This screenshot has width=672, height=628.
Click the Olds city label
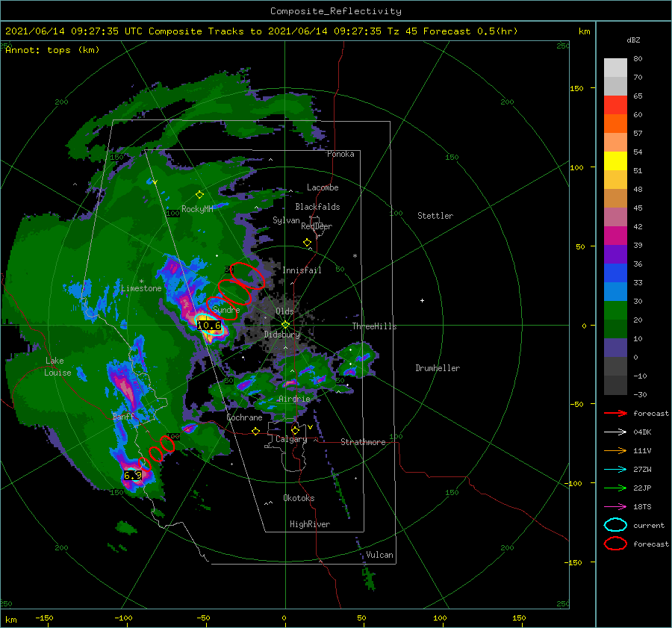284,311
